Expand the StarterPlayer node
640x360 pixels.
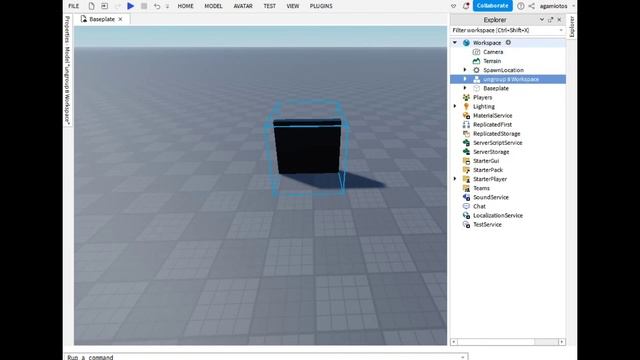tap(455, 179)
